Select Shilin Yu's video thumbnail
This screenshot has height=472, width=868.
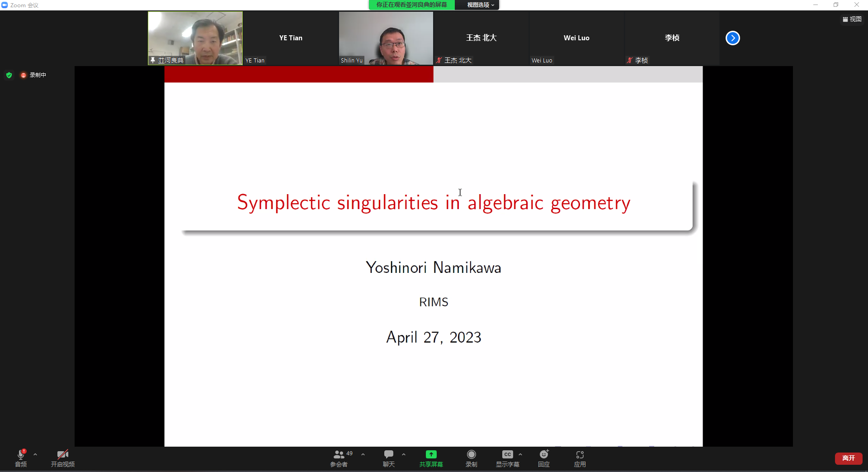(386, 38)
